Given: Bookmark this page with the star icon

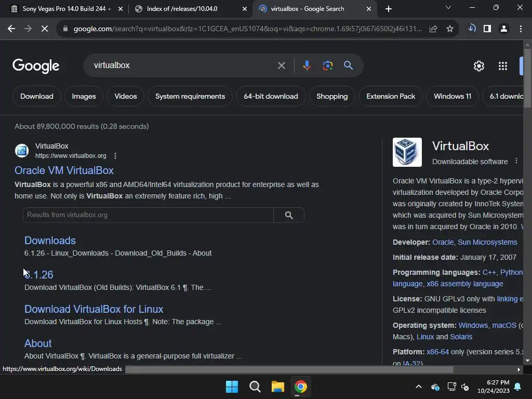Looking at the screenshot, I should (x=450, y=29).
